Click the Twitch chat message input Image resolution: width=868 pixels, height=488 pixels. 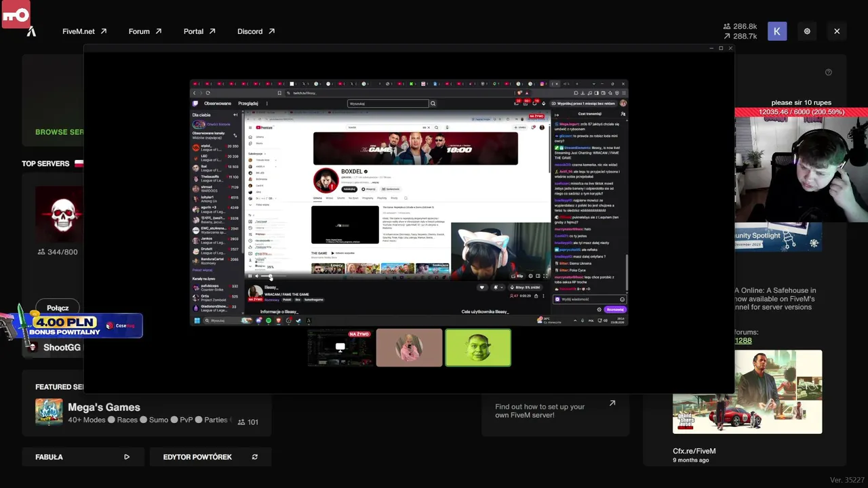(x=589, y=299)
